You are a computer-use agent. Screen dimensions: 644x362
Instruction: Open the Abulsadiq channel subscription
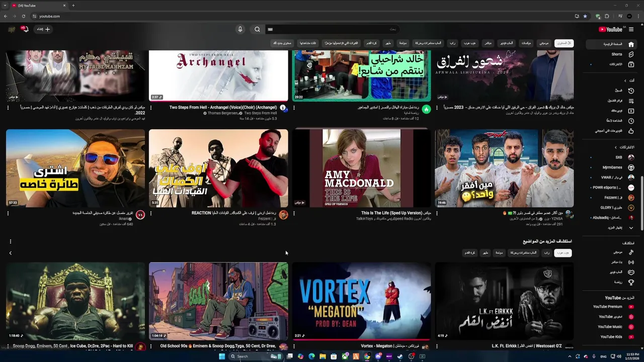612,218
